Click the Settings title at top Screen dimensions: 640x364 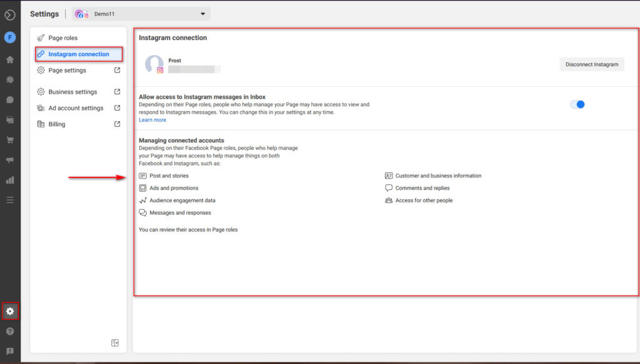pyautogui.click(x=44, y=14)
